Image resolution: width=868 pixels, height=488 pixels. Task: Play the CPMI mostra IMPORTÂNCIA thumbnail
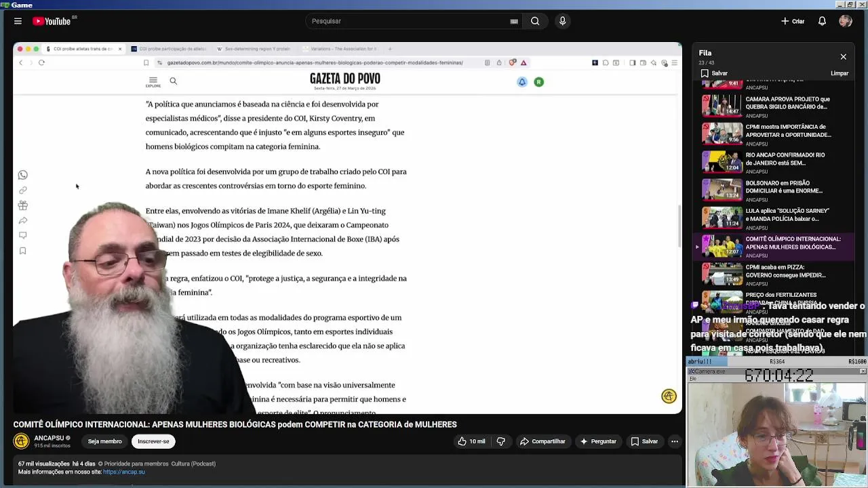722,134
